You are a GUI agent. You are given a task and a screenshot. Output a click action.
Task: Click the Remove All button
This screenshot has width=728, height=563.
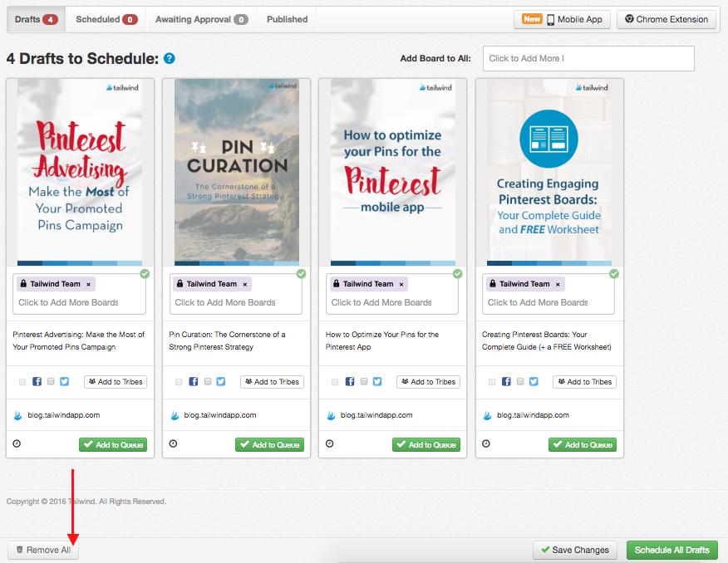[43, 550]
